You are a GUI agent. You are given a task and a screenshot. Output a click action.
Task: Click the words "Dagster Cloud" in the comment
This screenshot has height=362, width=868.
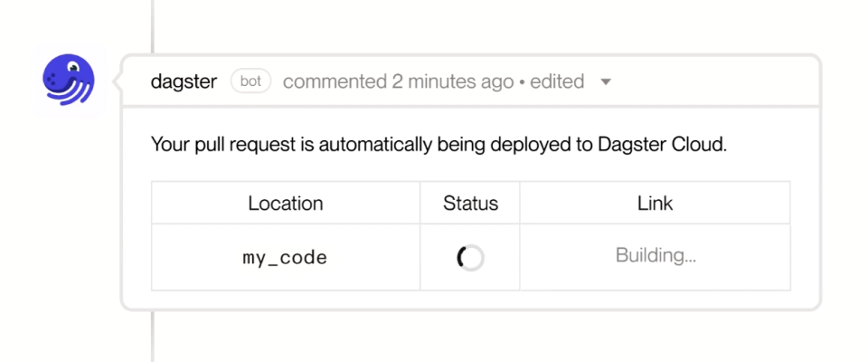(662, 144)
